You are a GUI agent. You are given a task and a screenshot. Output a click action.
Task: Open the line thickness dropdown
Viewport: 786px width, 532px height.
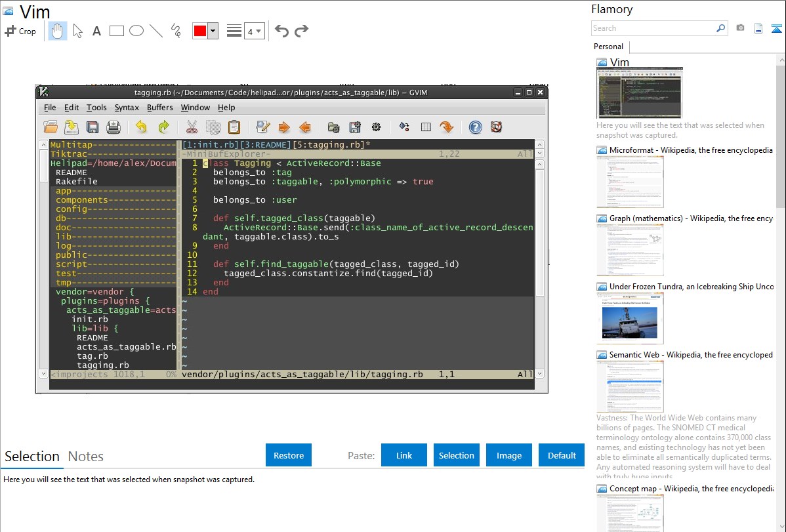(x=254, y=31)
